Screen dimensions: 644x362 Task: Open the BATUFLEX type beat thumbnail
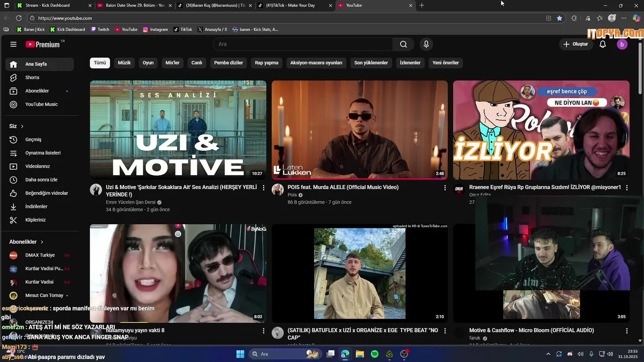tap(360, 274)
